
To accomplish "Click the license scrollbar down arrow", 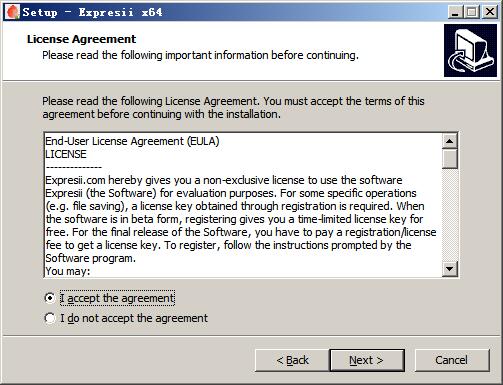I will pyautogui.click(x=450, y=268).
